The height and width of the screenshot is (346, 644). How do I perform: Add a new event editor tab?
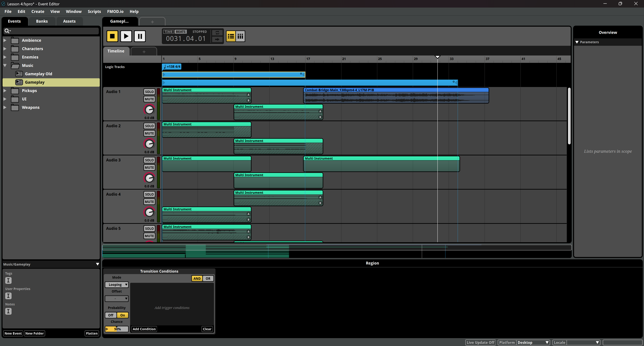pos(152,22)
